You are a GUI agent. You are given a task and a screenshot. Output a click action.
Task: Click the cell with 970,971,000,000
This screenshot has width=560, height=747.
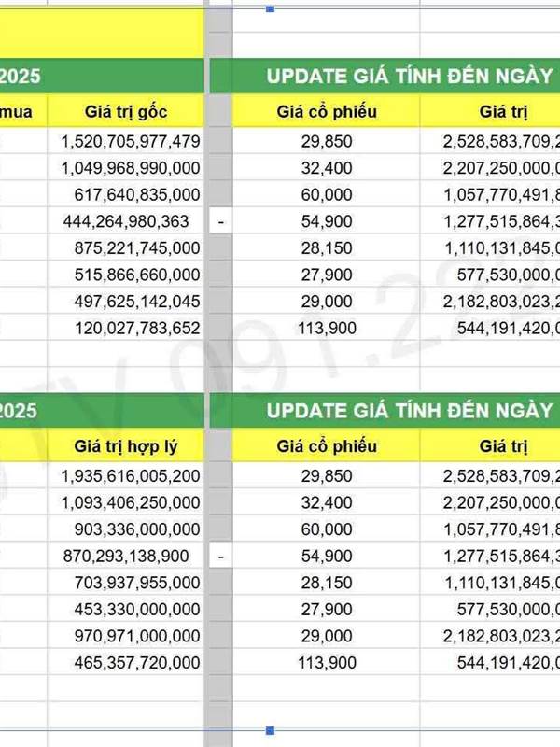click(136, 636)
